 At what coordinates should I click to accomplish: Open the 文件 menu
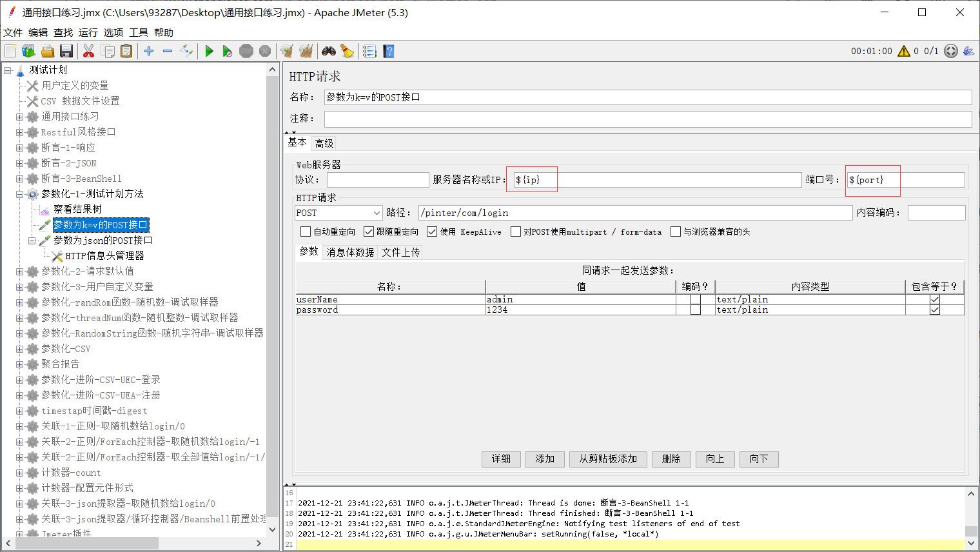[13, 32]
